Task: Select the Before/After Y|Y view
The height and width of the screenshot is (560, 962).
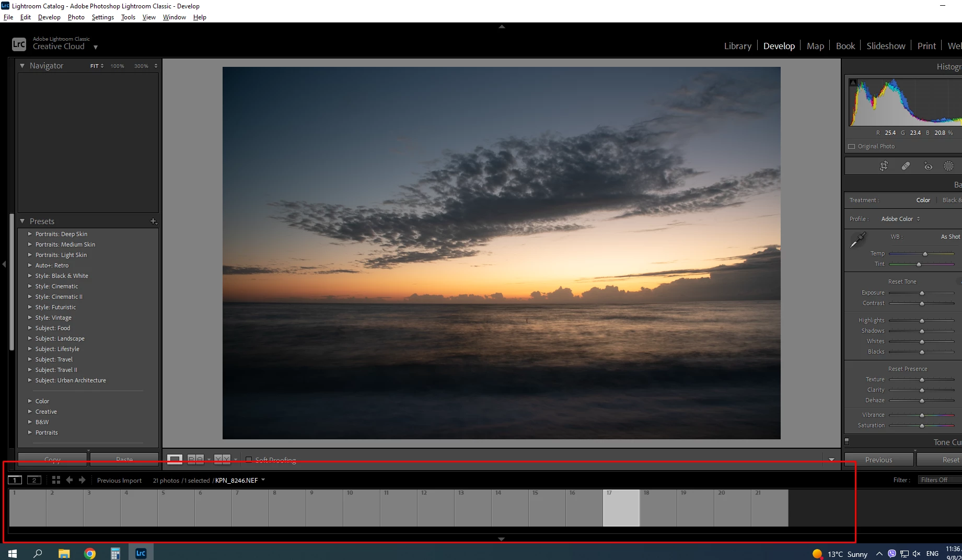Action: tap(222, 460)
